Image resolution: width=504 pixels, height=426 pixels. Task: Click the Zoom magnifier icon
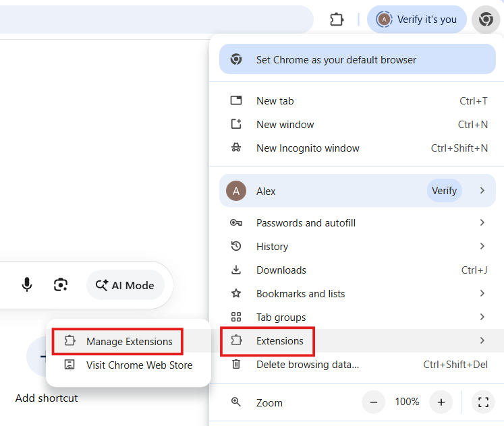coord(236,402)
